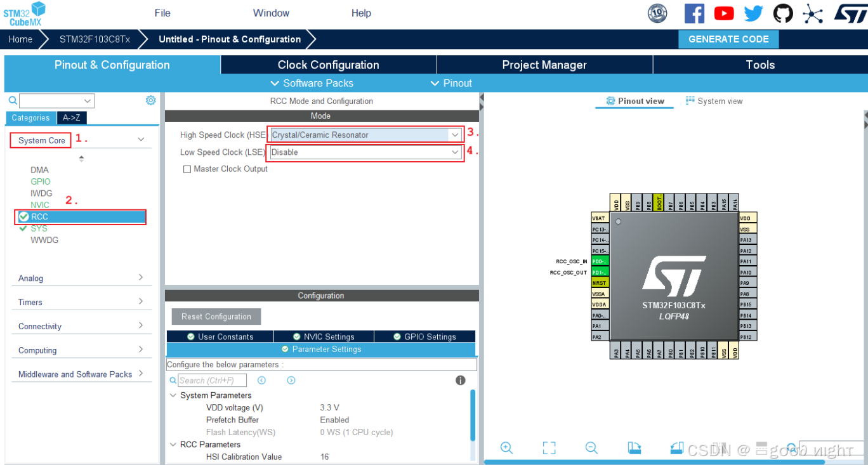Click the ST community network star icon
This screenshot has height=465, width=868.
pos(813,13)
